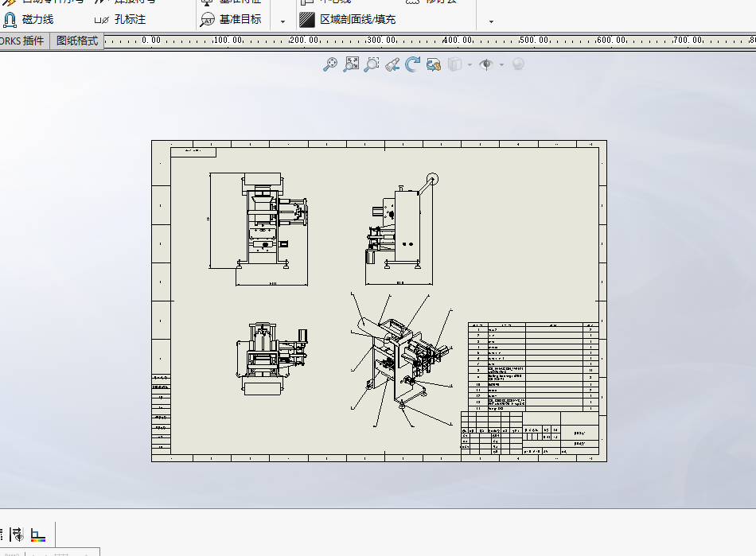Select the isometric view with balloon leaders
Viewport: 756px width, 556px height.
point(402,360)
